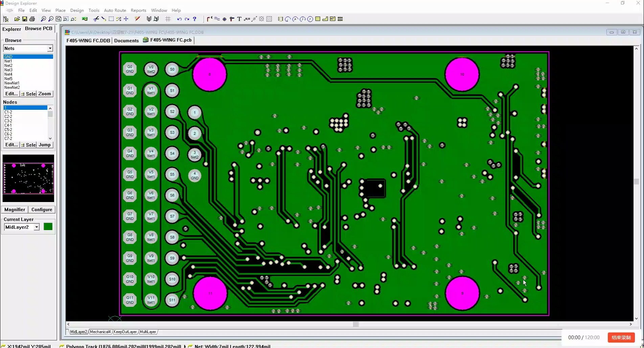Select the Polygon Plane tool
This screenshot has width=644, height=348.
[325, 19]
